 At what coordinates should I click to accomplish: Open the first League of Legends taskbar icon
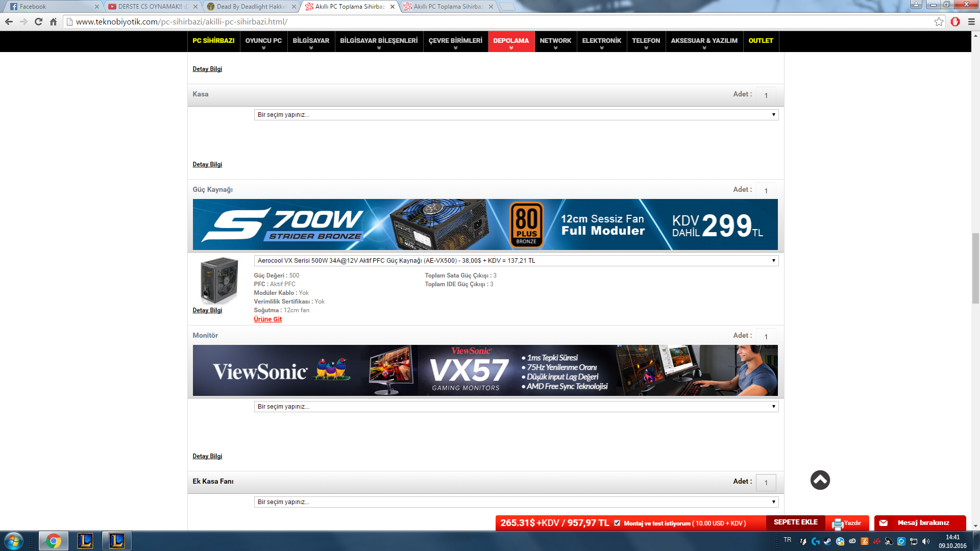[85, 541]
